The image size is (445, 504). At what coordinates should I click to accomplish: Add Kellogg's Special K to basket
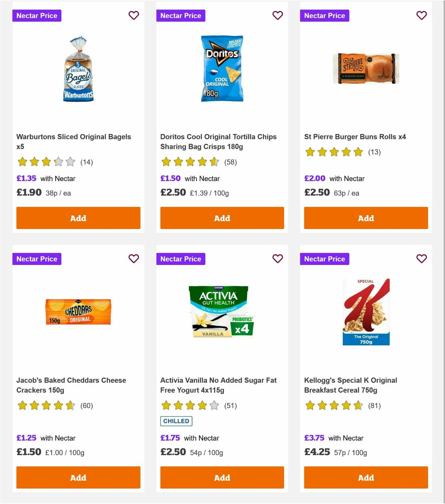tap(366, 478)
